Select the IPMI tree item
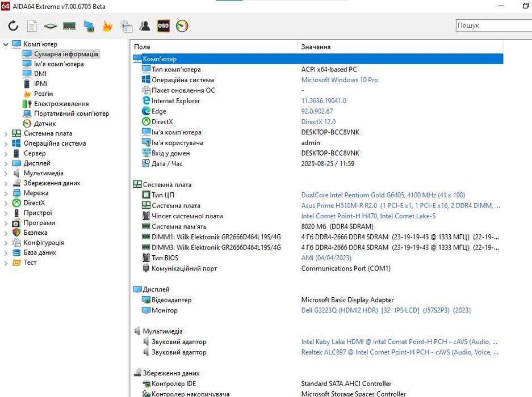Viewport: 532px width, 397px height. 41,83
